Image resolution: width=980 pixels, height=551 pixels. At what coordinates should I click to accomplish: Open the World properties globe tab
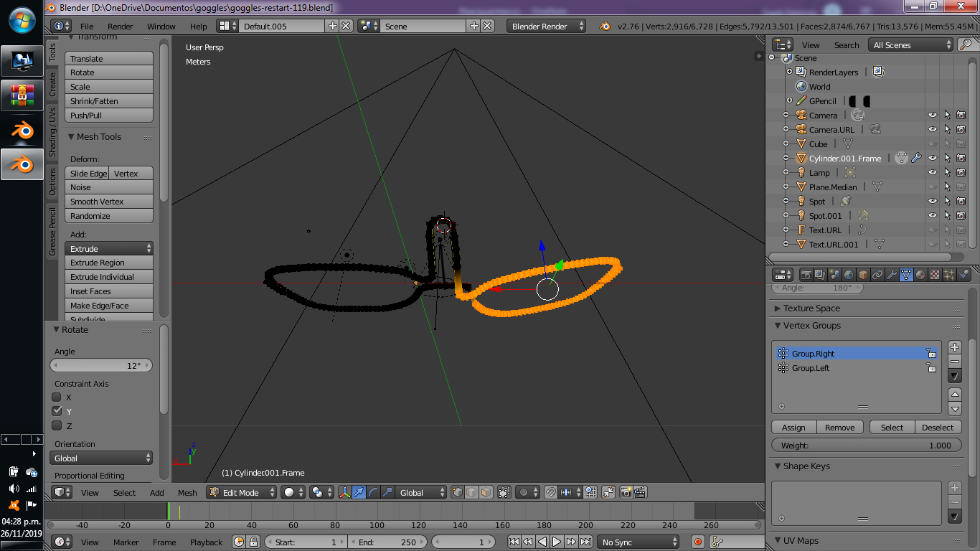tap(849, 275)
